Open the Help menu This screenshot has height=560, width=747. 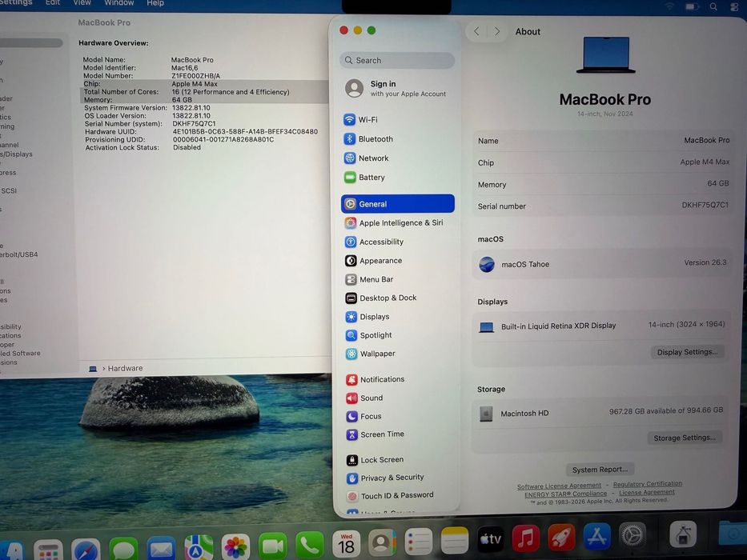coord(155,3)
